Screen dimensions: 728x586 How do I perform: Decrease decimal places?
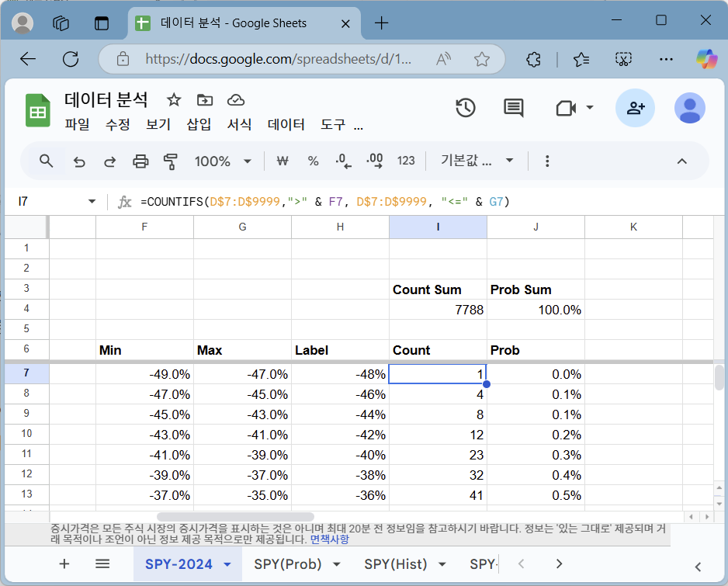[x=344, y=161]
